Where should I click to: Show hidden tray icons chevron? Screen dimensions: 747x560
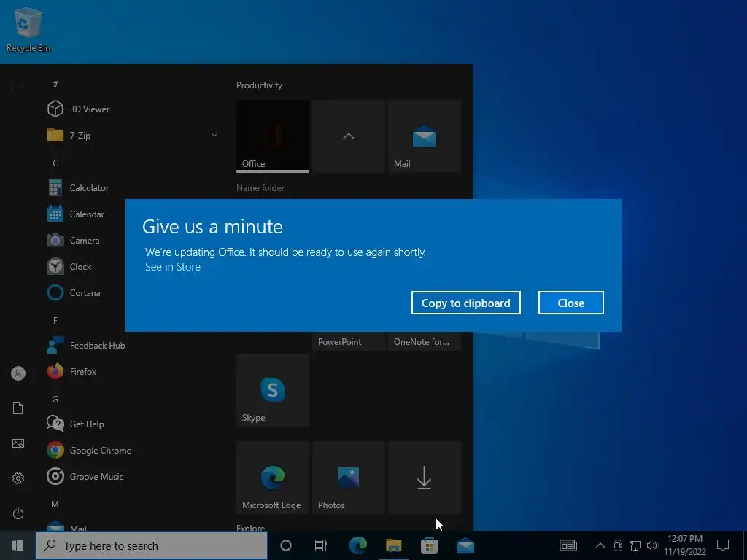pyautogui.click(x=600, y=545)
